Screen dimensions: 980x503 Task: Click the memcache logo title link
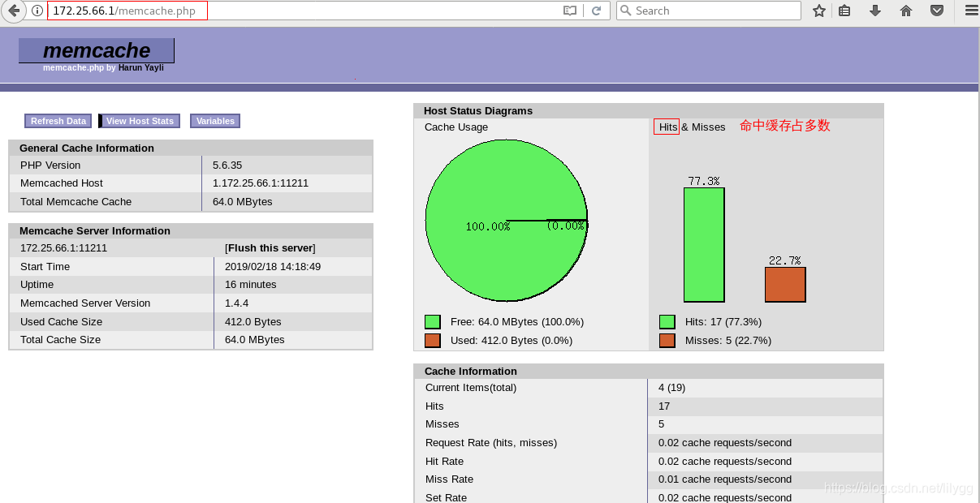(x=97, y=50)
